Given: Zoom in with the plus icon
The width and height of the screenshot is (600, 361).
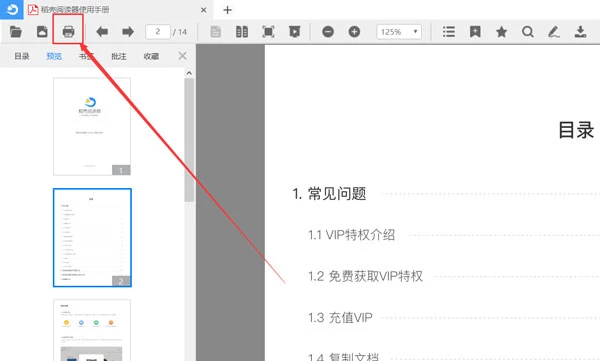Looking at the screenshot, I should [354, 31].
